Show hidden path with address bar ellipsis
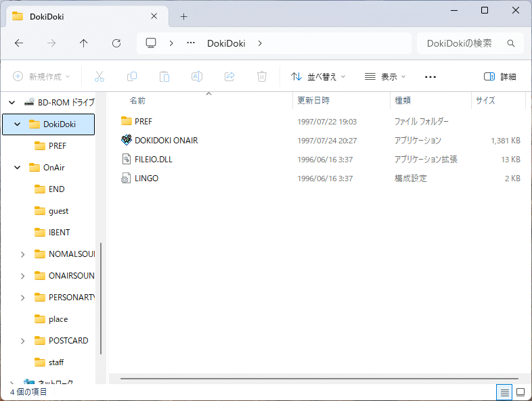 tap(191, 43)
